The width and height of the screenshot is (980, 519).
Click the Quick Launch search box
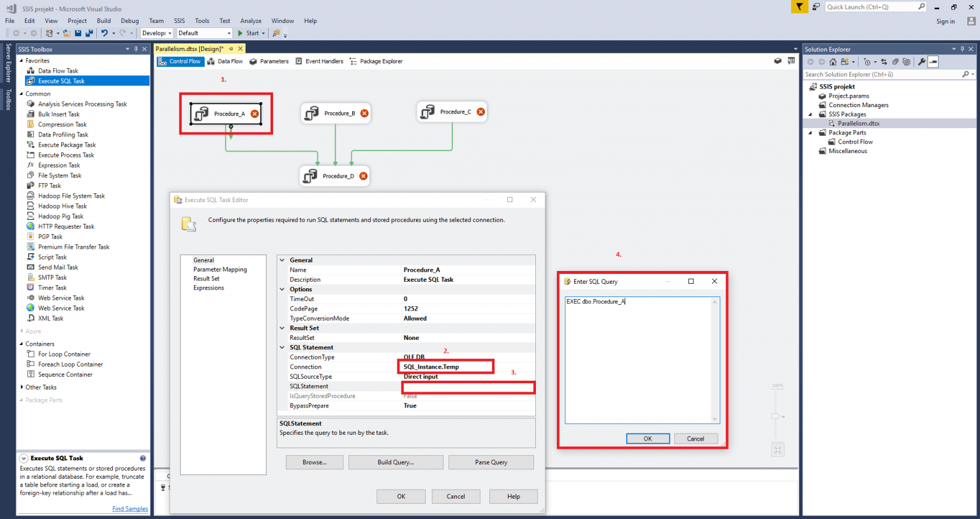pos(875,7)
